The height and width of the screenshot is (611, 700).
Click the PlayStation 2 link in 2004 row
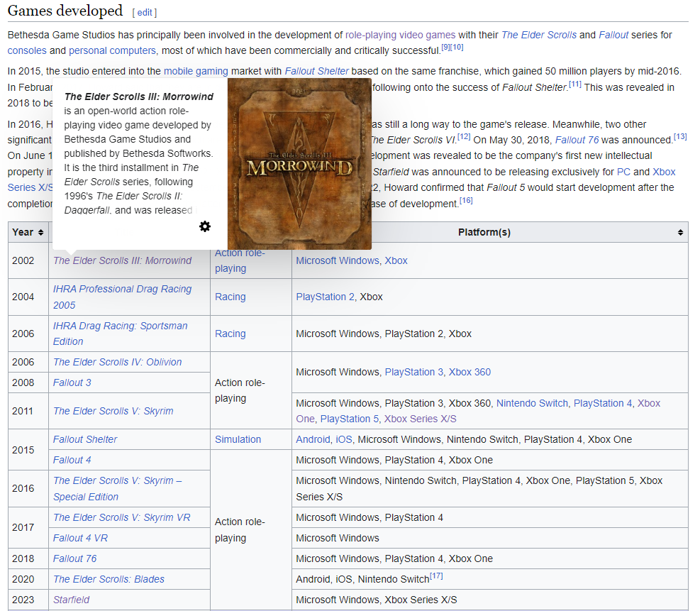(325, 297)
